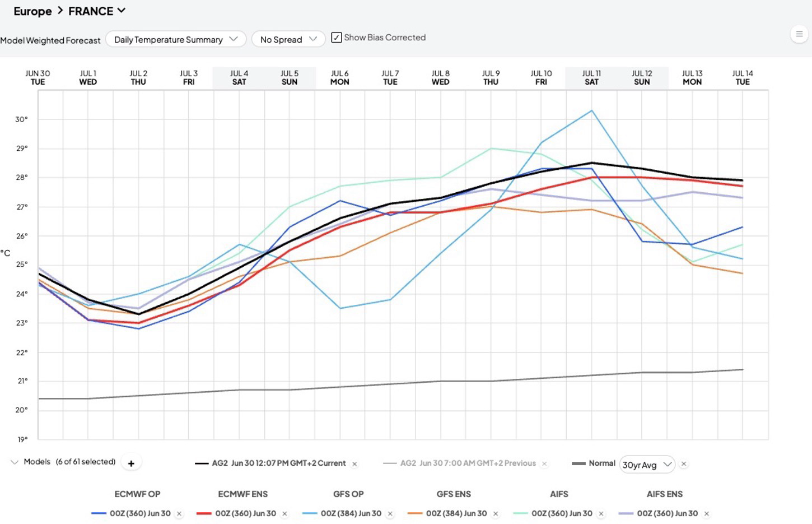Remove the AIFS ENS 00Z model series
This screenshot has width=812, height=524.
pos(707,514)
